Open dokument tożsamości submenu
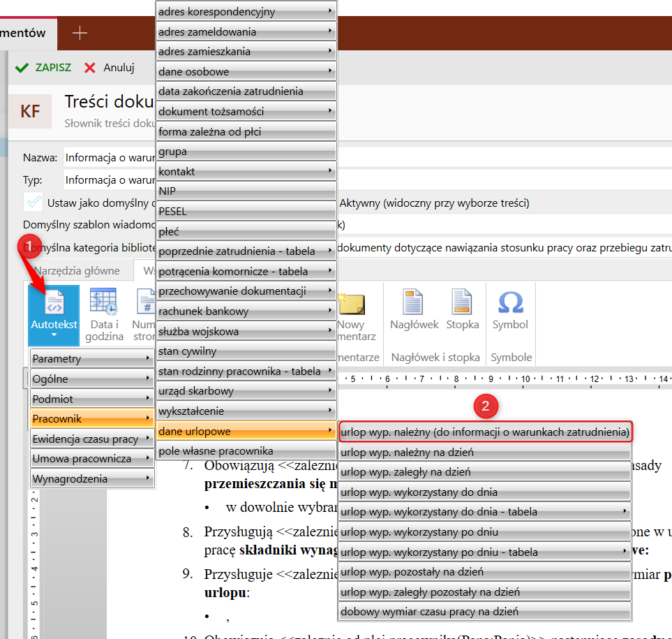Viewport: 672px width, 639px height. click(246, 112)
